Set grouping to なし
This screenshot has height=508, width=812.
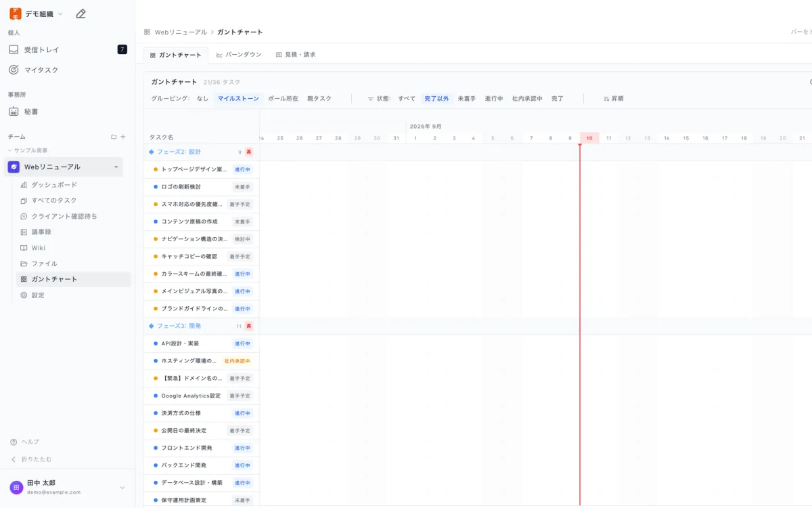[x=203, y=98]
